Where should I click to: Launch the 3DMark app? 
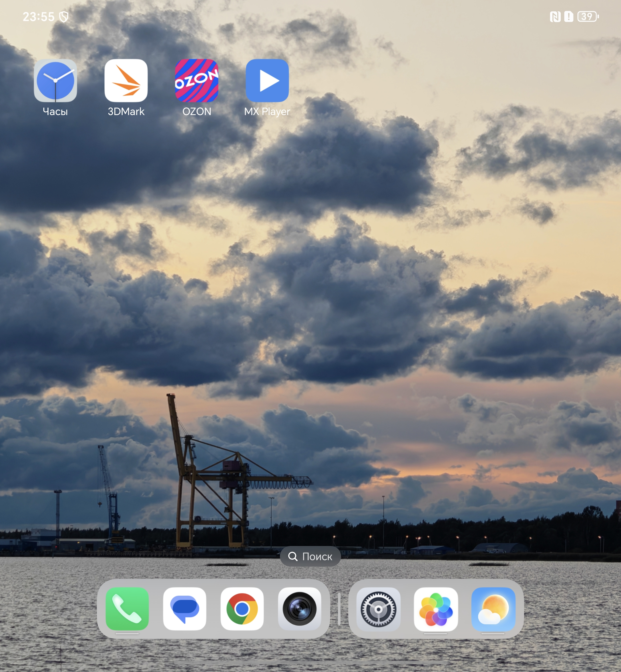coord(126,81)
